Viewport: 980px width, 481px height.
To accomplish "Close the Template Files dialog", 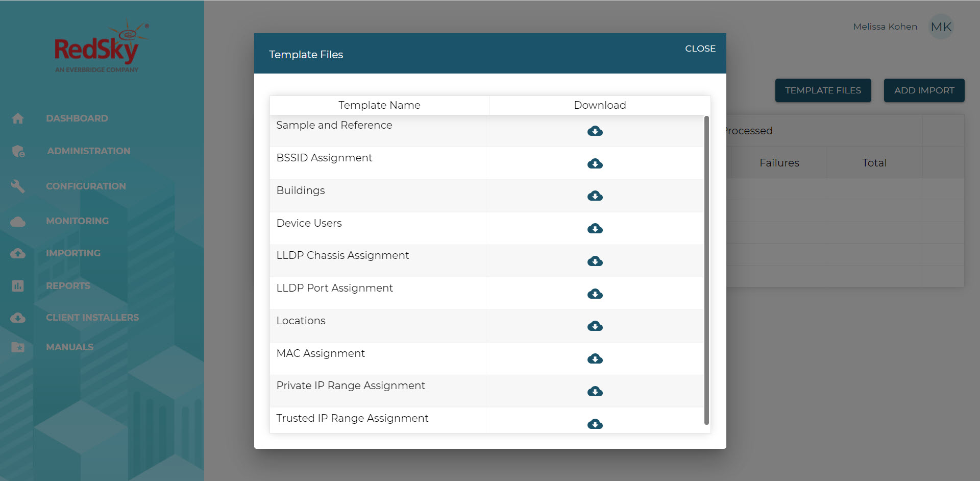I will click(x=700, y=49).
